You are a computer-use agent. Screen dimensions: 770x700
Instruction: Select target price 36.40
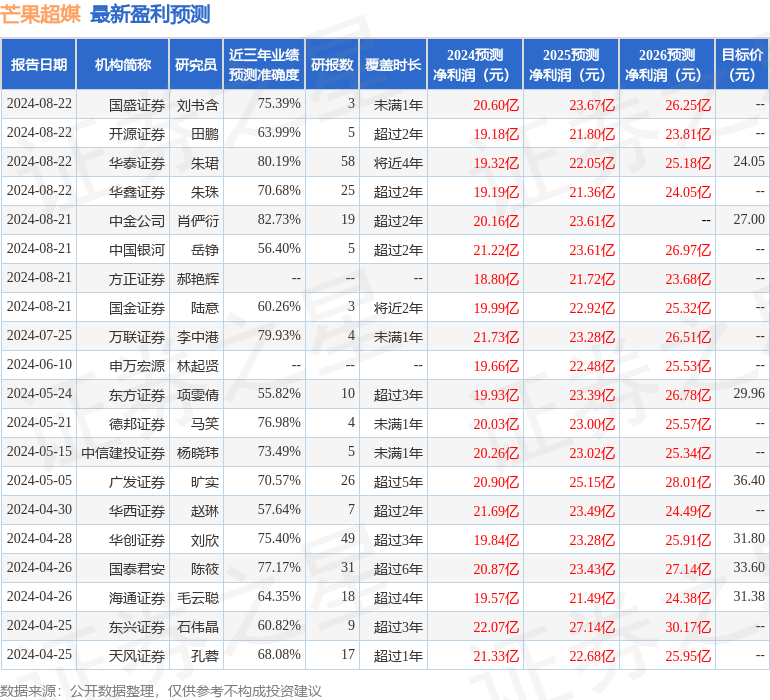coord(749,480)
